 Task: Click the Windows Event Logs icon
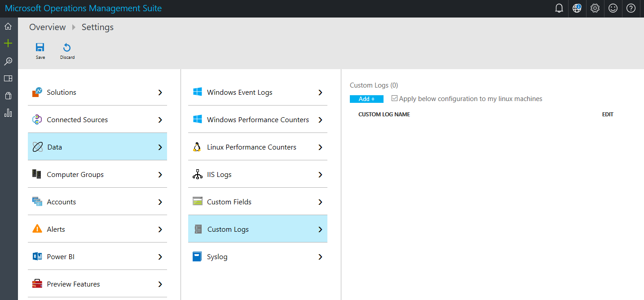point(197,92)
